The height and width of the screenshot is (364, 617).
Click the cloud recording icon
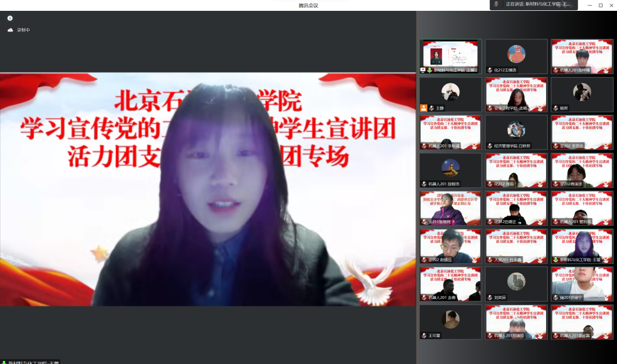10,30
